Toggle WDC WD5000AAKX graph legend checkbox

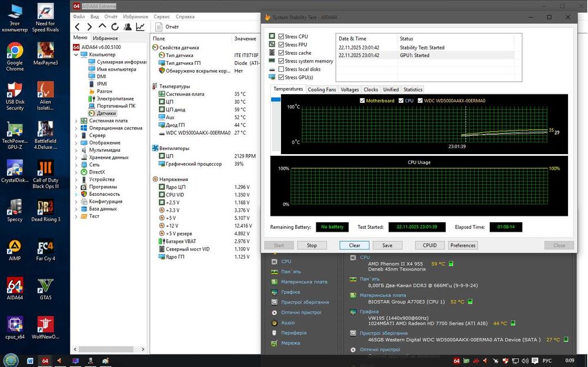pyautogui.click(x=420, y=101)
